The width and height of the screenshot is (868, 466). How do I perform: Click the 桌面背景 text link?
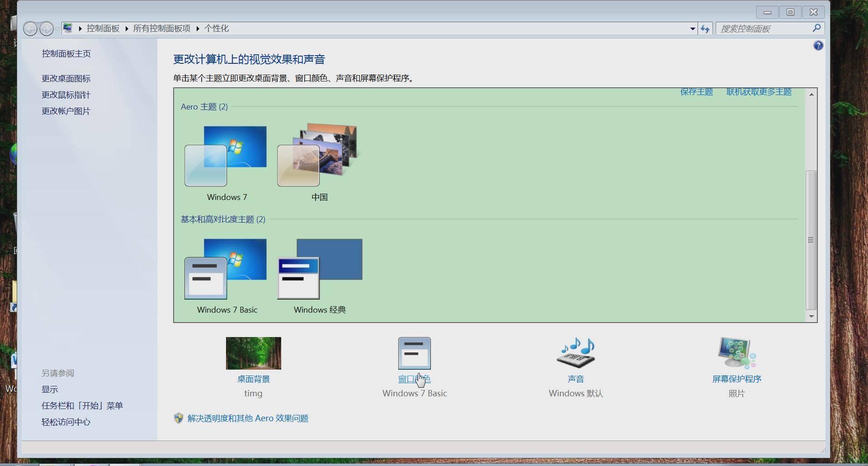click(254, 379)
